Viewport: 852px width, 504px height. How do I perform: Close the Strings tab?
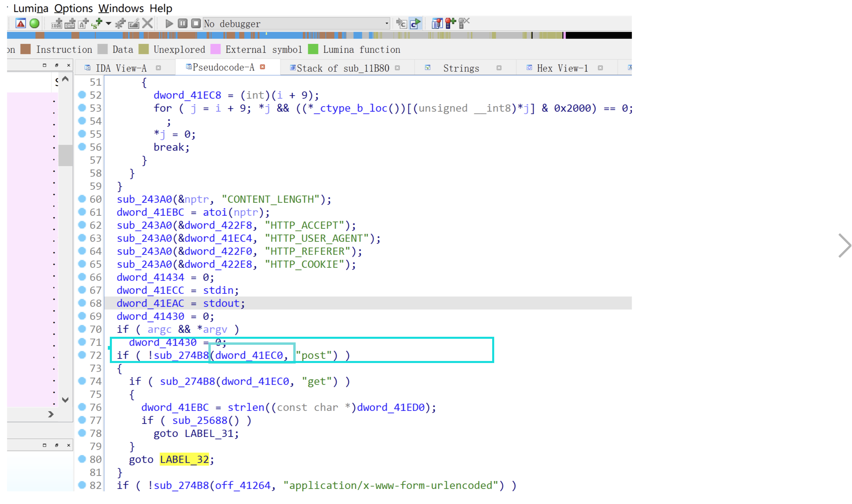[x=499, y=68]
